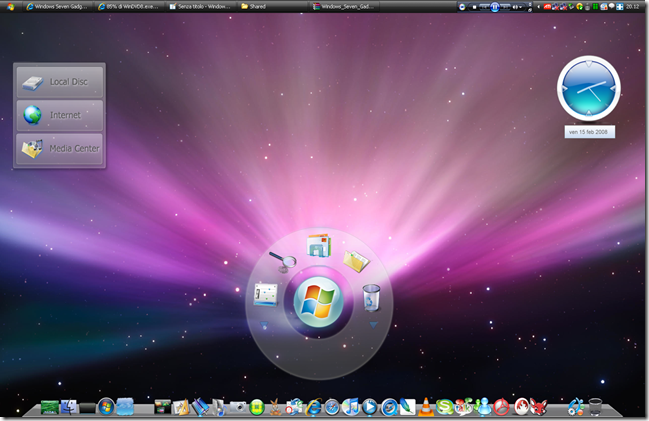Launch Internet Explorer from the bottom dock
Viewport: 649px width, 421px height.
(x=314, y=407)
